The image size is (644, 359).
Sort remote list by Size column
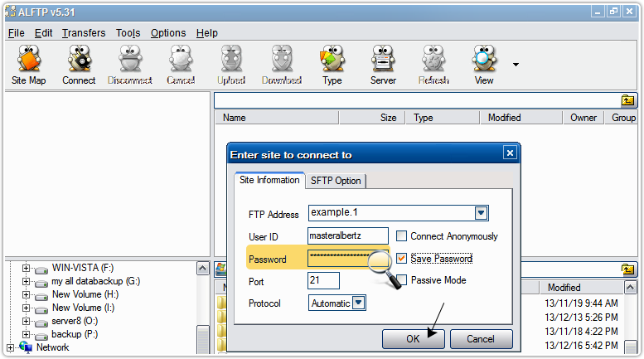pyautogui.click(x=372, y=118)
